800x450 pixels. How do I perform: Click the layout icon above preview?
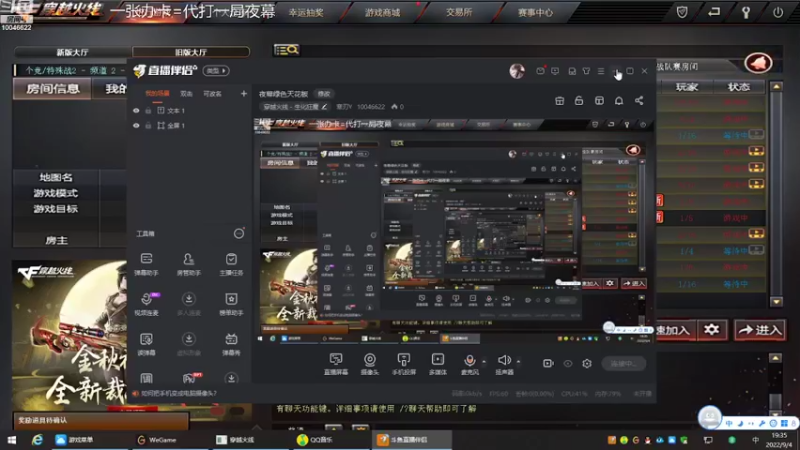[599, 101]
